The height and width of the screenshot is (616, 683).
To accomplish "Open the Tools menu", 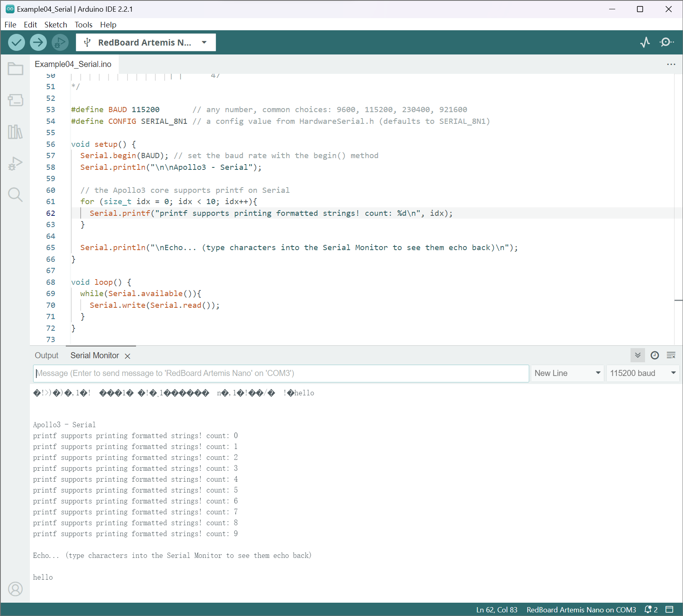I will (x=84, y=25).
